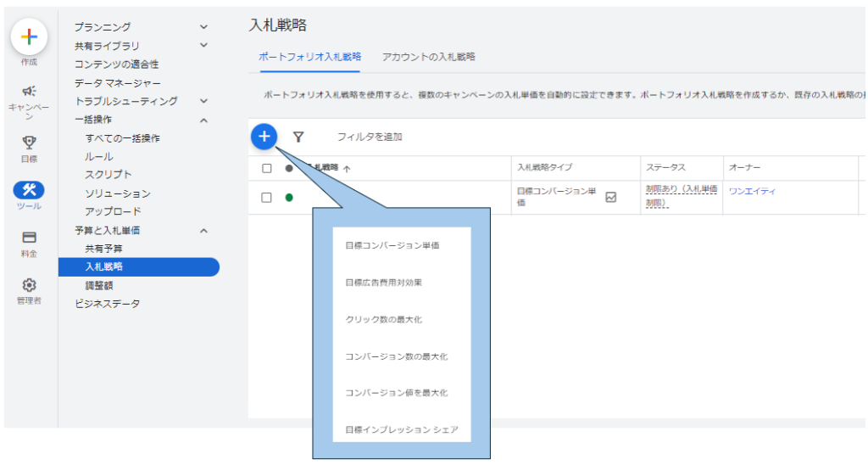Click the blue plus new strategy button

264,137
